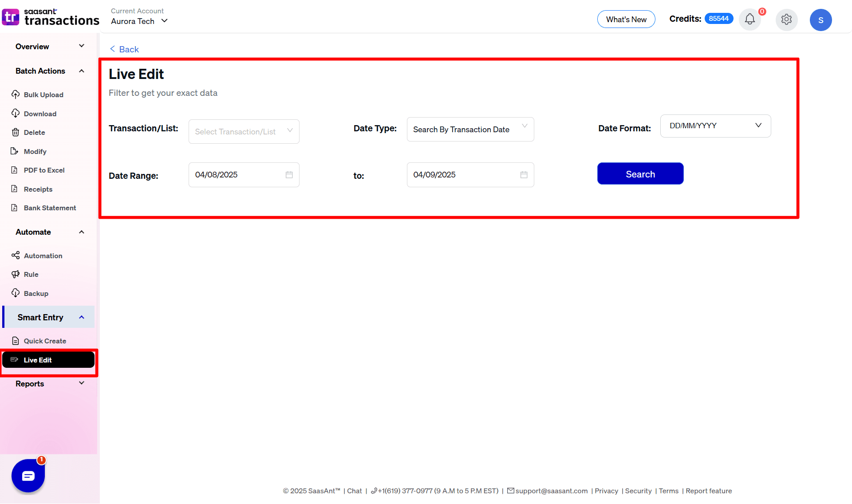Open the user profile avatar S
The image size is (852, 504).
point(820,20)
